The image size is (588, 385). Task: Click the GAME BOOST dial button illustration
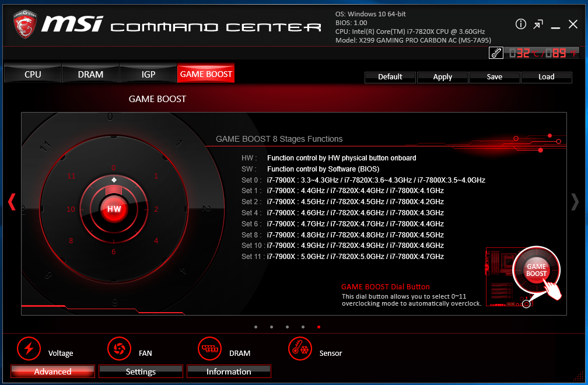click(536, 270)
